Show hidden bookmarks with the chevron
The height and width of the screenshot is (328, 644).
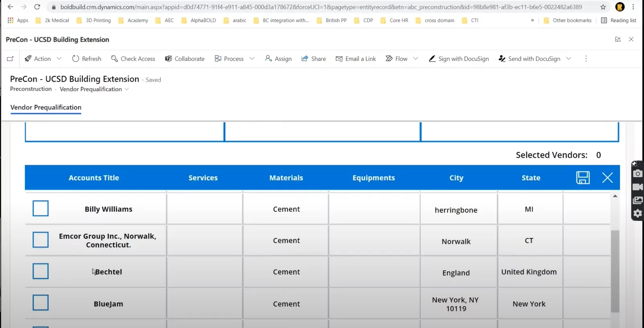pos(533,20)
